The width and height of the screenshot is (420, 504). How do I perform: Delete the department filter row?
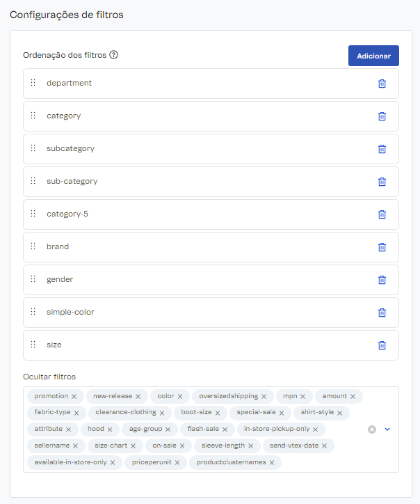coord(382,84)
